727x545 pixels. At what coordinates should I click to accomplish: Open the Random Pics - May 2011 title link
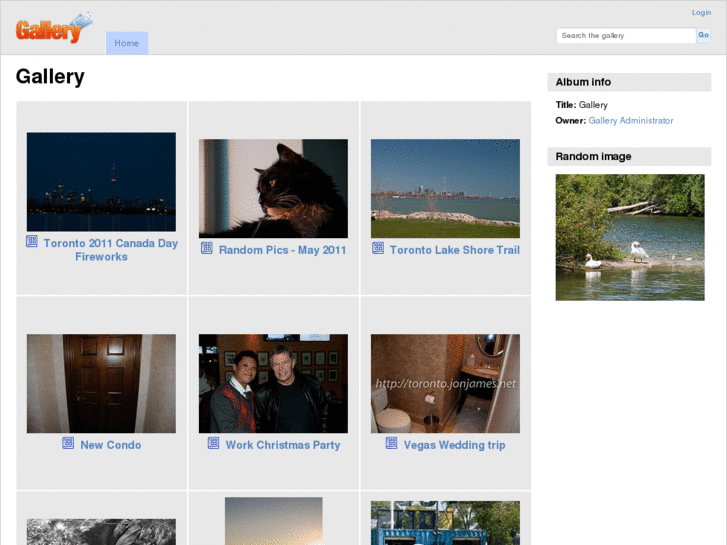282,250
